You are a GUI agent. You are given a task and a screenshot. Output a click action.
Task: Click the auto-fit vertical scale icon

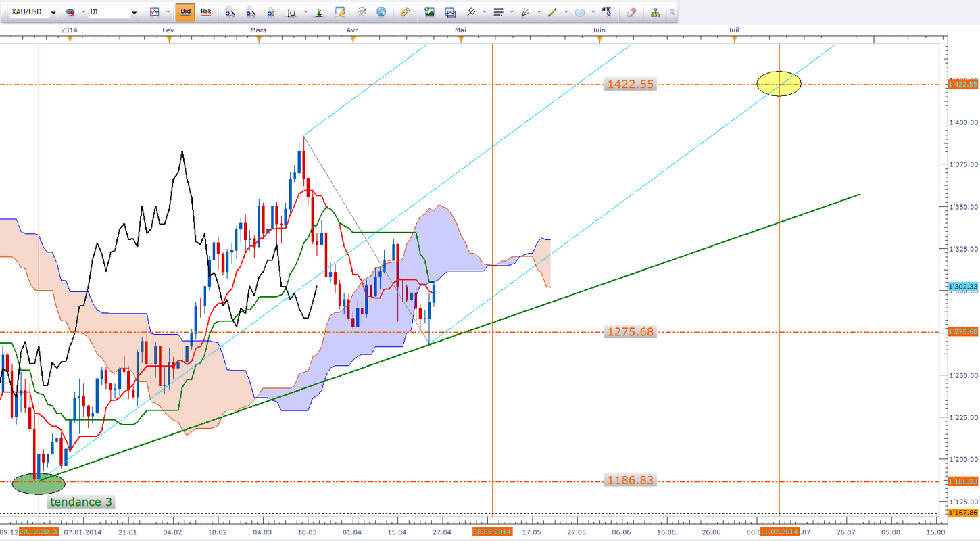[x=320, y=12]
